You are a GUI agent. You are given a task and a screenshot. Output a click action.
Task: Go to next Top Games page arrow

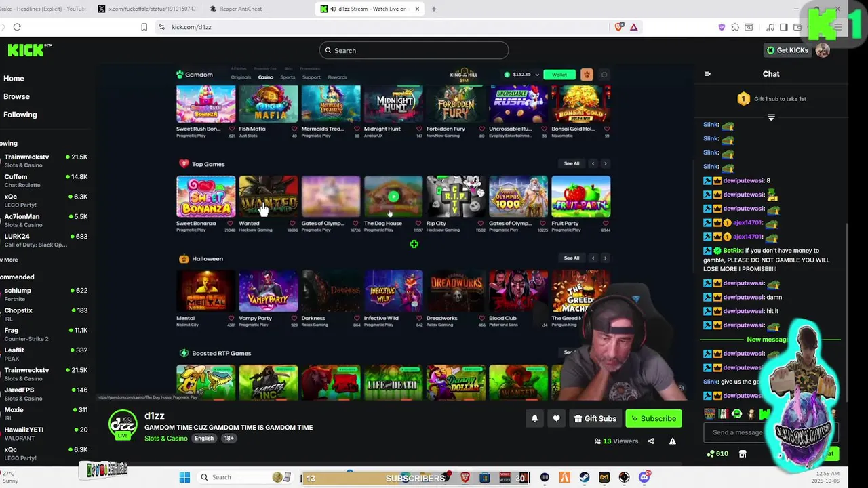coord(605,163)
